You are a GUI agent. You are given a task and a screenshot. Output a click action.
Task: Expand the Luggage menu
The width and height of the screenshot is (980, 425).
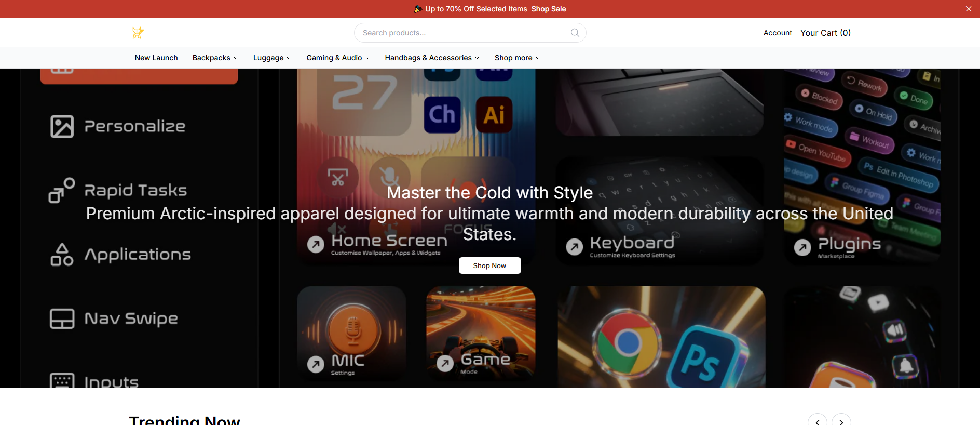272,58
